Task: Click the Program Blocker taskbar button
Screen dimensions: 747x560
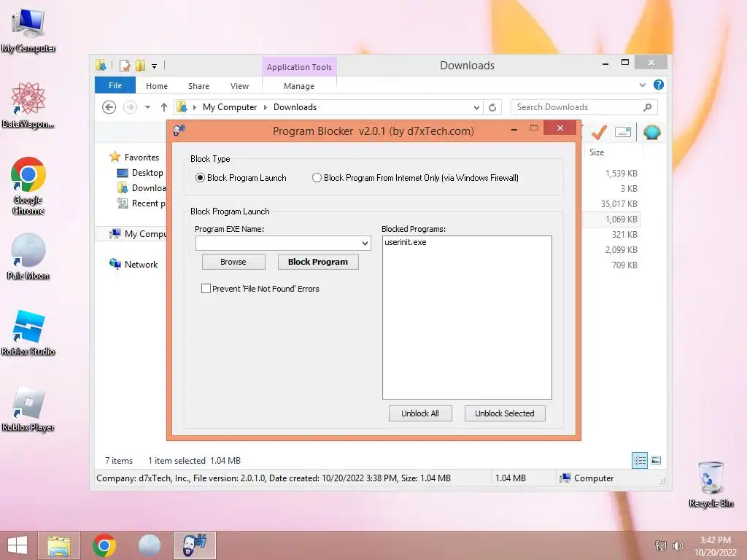Action: pyautogui.click(x=194, y=545)
